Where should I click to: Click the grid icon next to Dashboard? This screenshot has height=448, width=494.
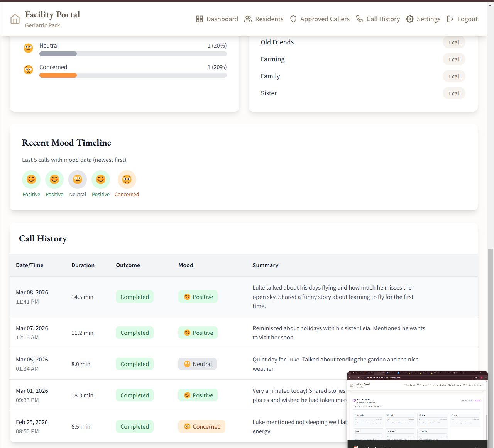point(199,19)
